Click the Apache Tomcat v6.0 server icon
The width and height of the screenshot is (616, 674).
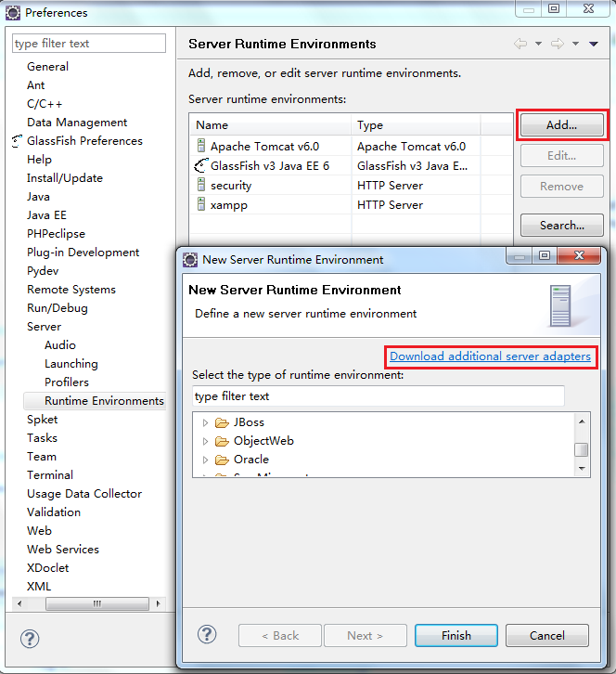coord(201,146)
